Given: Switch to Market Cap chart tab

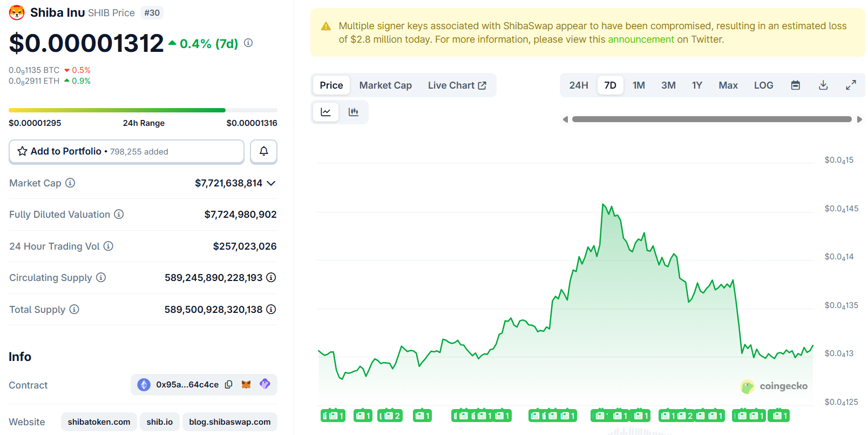Looking at the screenshot, I should point(385,85).
